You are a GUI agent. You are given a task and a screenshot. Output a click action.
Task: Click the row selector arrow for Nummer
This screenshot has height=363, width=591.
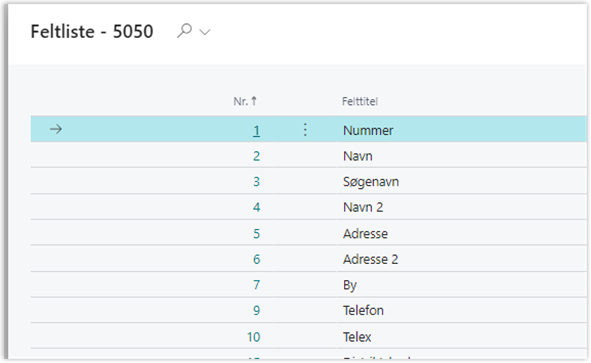pyautogui.click(x=56, y=129)
